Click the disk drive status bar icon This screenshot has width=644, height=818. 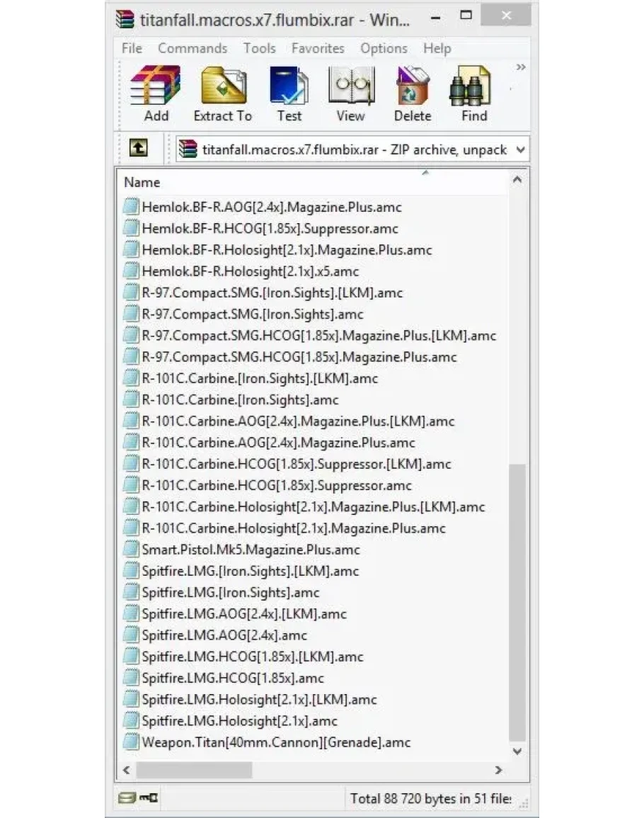coord(127,798)
